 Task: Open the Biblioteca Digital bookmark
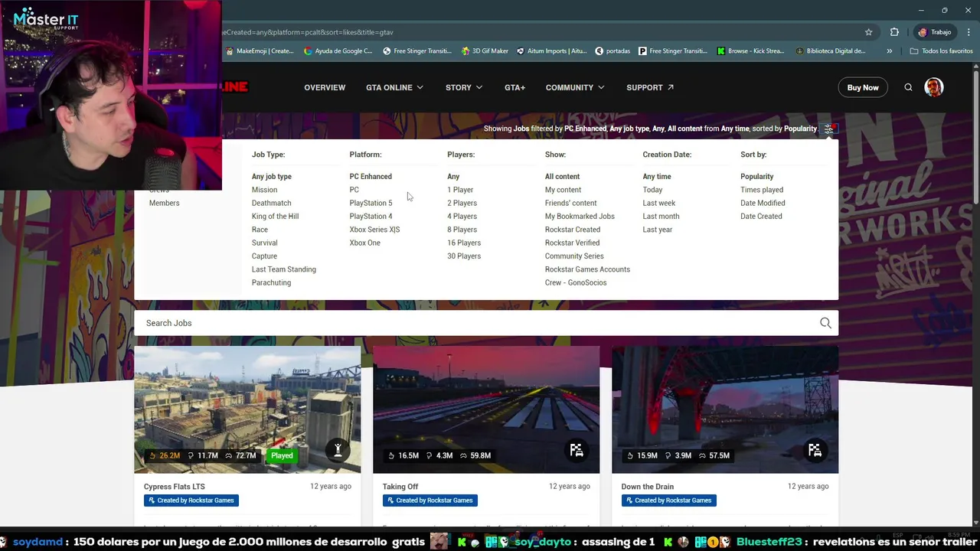pyautogui.click(x=831, y=51)
